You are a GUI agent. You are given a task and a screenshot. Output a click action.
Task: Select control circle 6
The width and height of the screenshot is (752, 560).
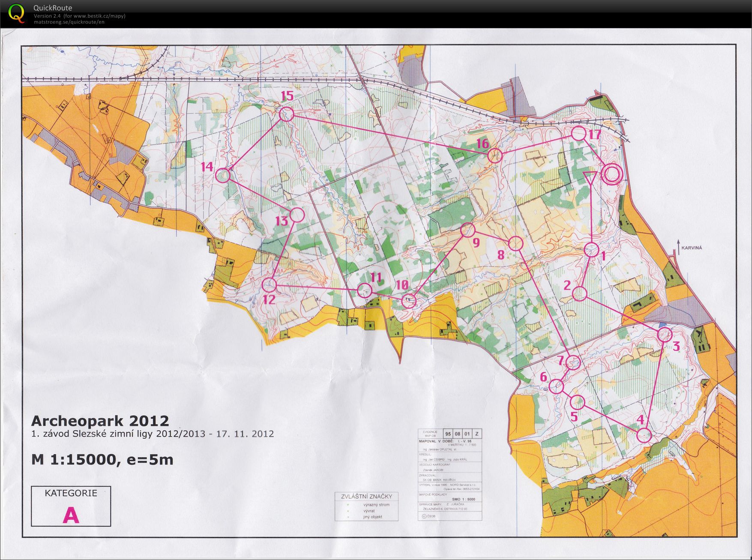pyautogui.click(x=556, y=386)
